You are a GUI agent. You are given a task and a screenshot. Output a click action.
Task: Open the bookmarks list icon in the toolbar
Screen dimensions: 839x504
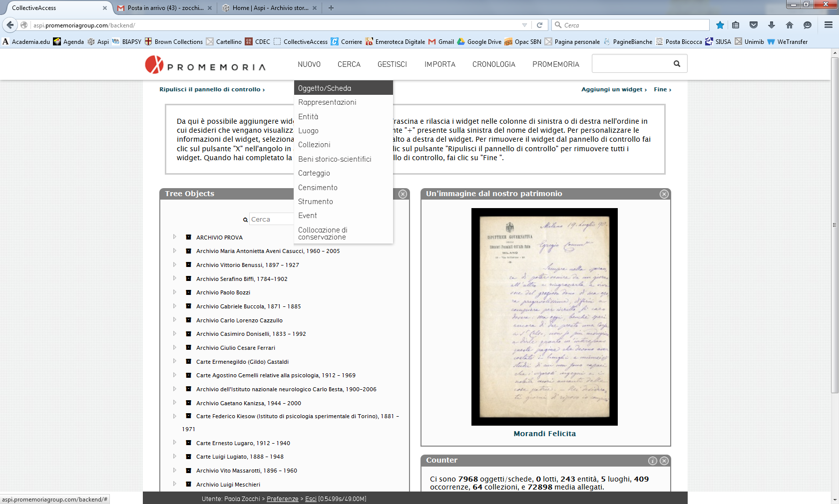[736, 25]
